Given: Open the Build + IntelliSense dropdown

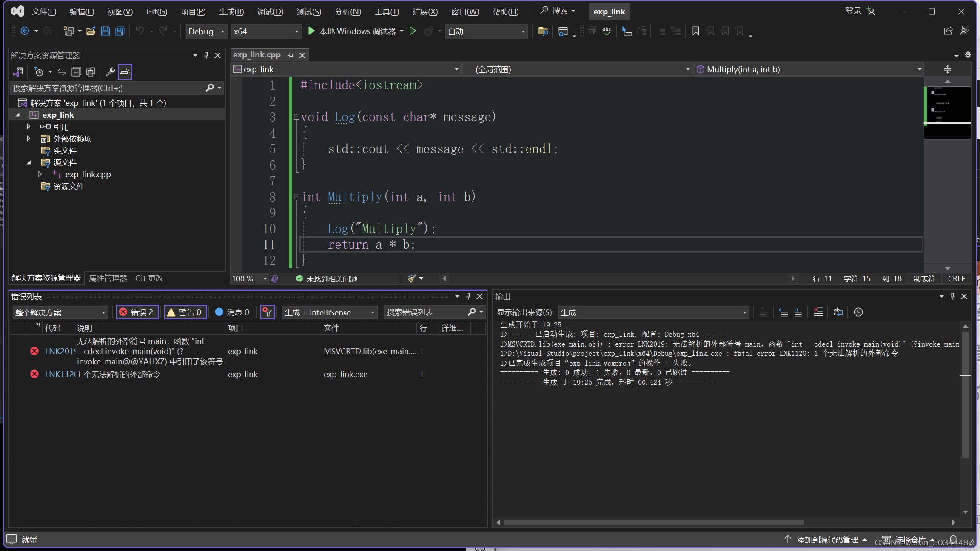Looking at the screenshot, I should [329, 312].
